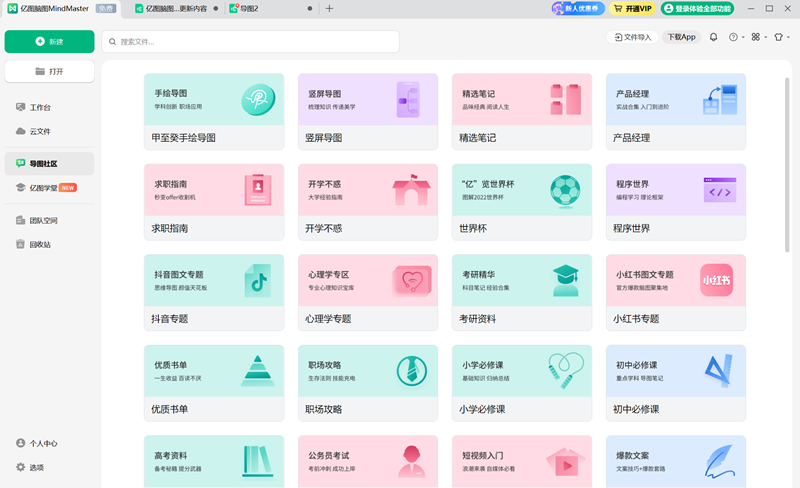Click the notification bell icon
The height and width of the screenshot is (488, 800).
(x=713, y=37)
